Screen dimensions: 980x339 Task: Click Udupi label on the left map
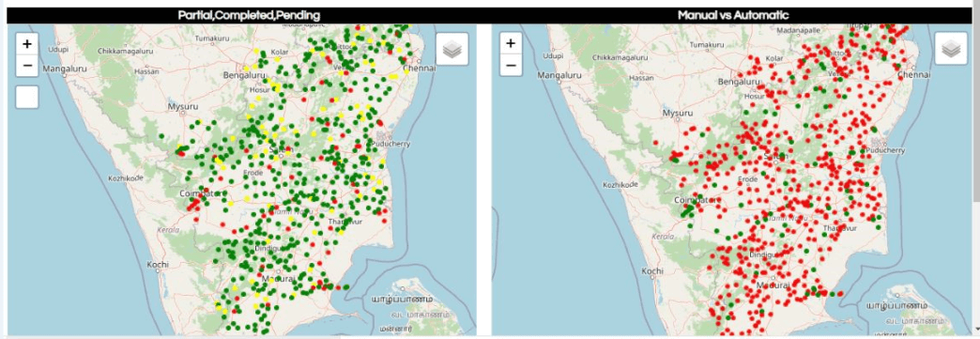tap(58, 49)
